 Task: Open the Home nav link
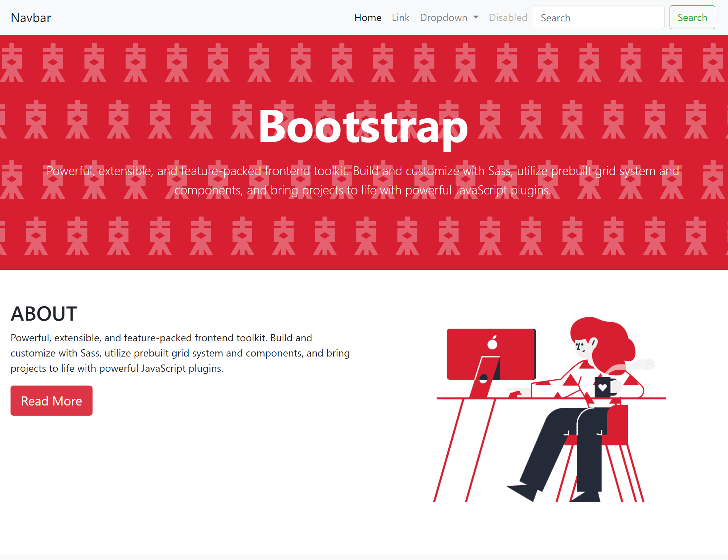[368, 18]
